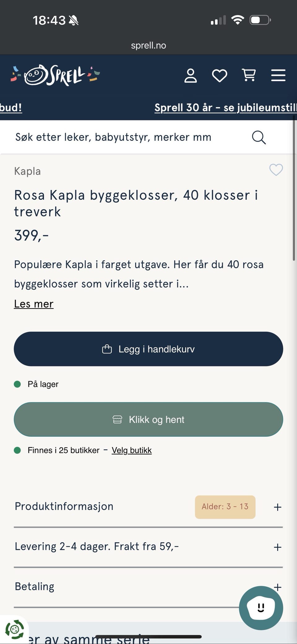Focus the product search field
The width and height of the screenshot is (297, 644).
coord(124,137)
